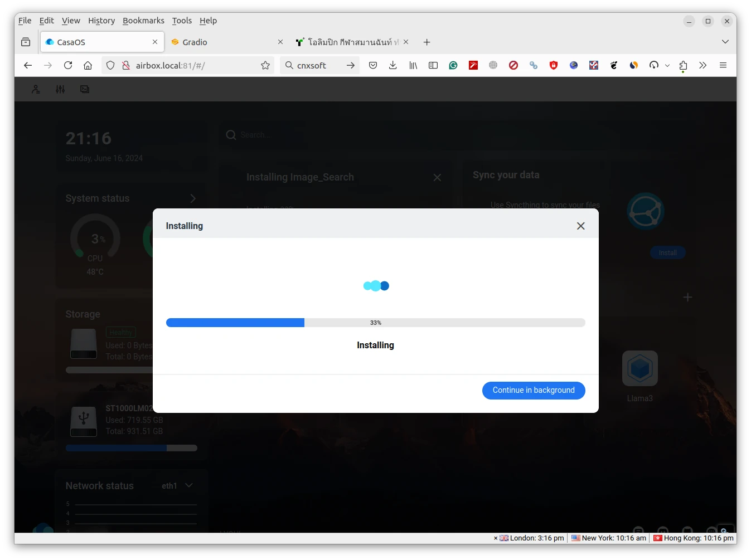
Task: Click the London clock in status bar
Action: click(531, 538)
